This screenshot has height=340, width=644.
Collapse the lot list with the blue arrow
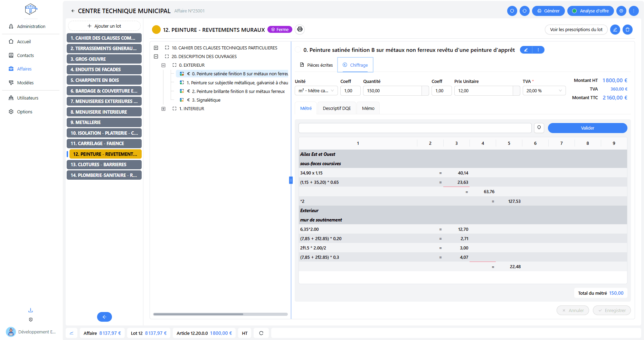pyautogui.click(x=104, y=317)
